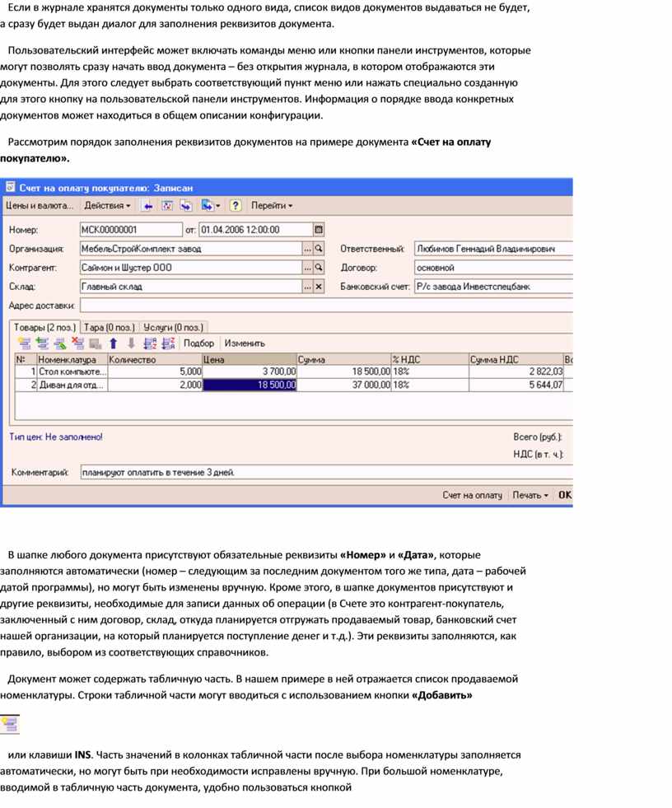Click the Количество column header
The width and height of the screenshot is (672, 808).
155,360
